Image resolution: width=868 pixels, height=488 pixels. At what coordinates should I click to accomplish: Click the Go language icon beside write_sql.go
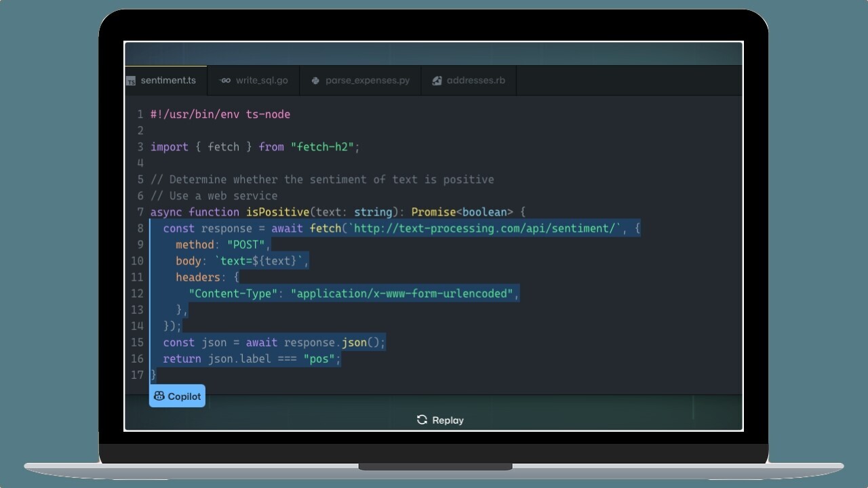tap(224, 80)
